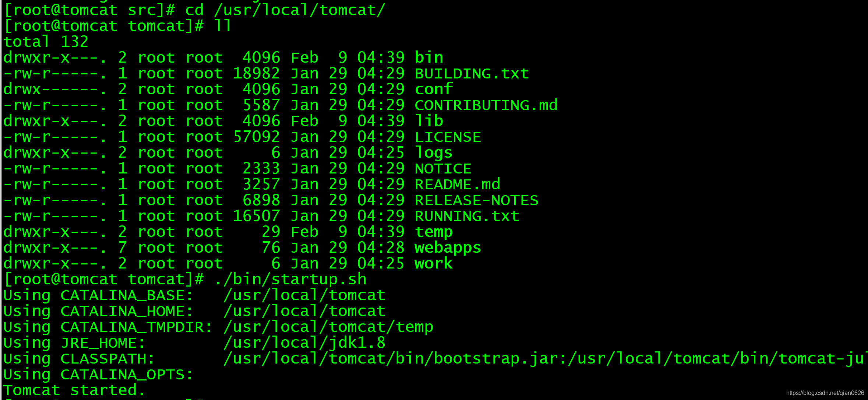Screen dimensions: 868x400
Task: Click the webapps directory name
Action: tap(448, 248)
